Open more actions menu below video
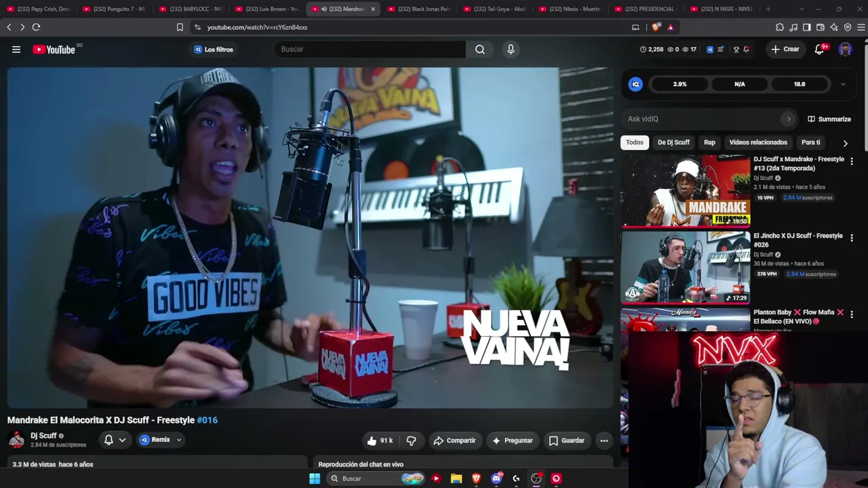Screen dimensions: 868x488 [604, 441]
